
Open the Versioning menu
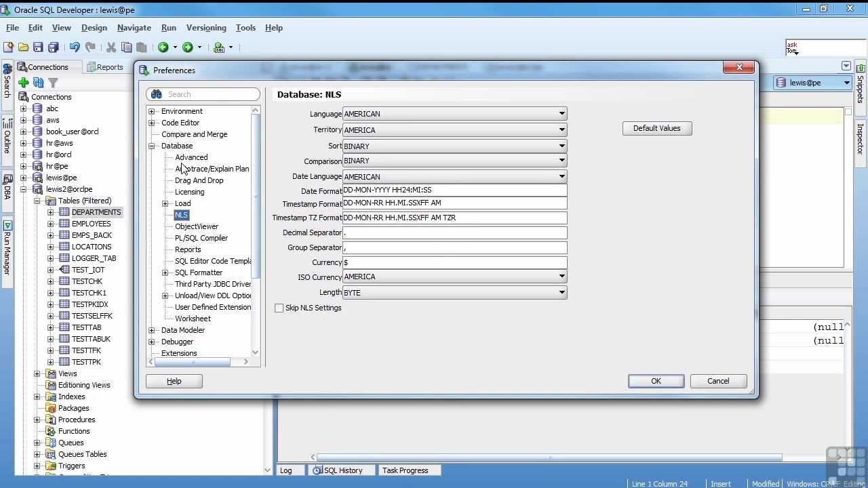pos(206,28)
